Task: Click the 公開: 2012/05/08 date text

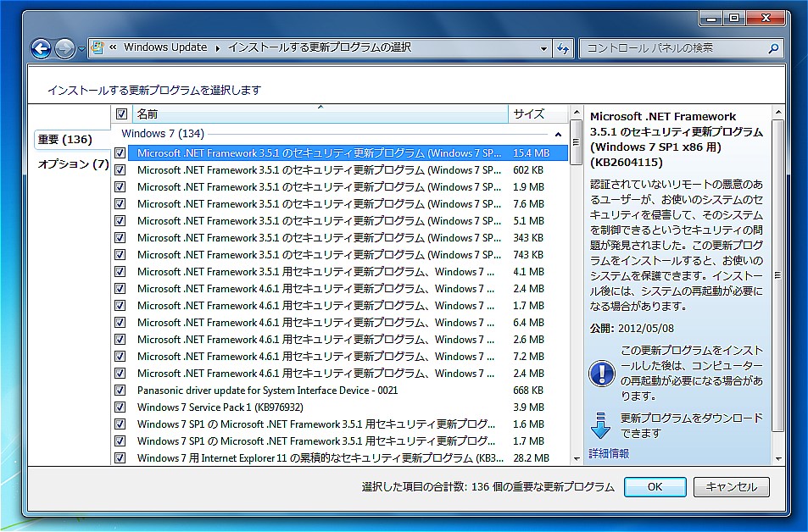Action: [x=632, y=329]
